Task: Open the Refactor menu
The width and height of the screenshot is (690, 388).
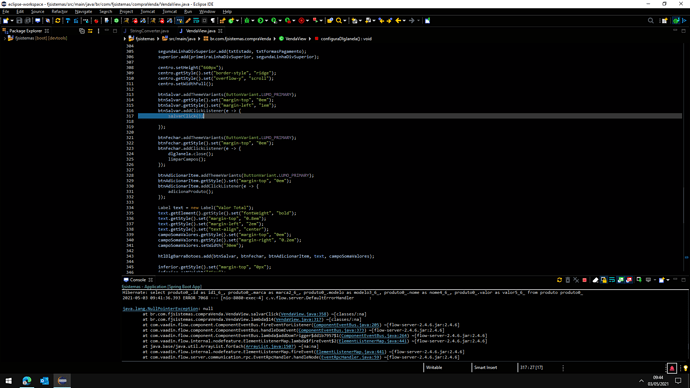Action: (x=59, y=11)
